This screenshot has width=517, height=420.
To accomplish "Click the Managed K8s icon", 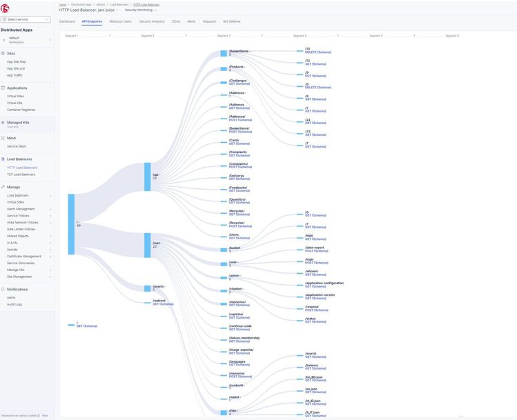I will tap(3, 122).
